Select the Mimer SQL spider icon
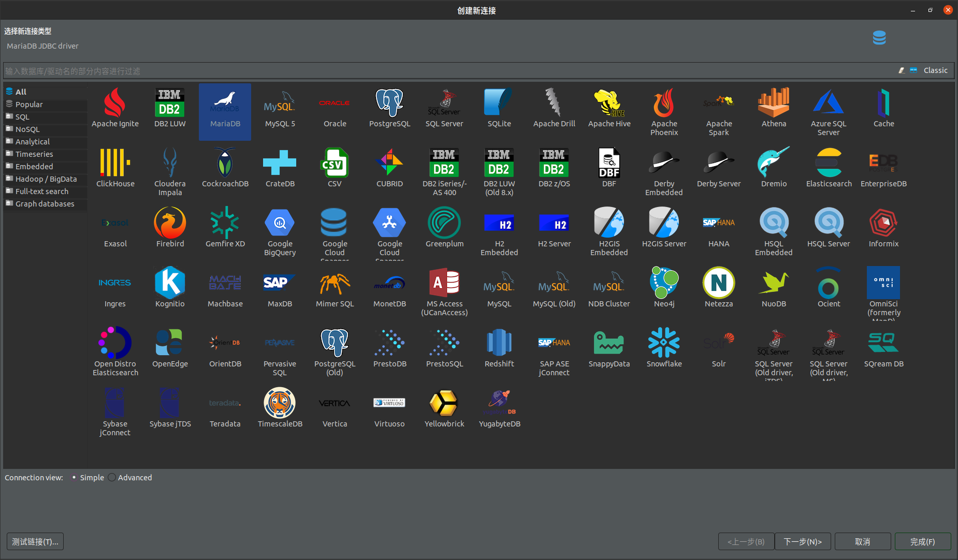Viewport: 958px width, 560px height. point(335,283)
